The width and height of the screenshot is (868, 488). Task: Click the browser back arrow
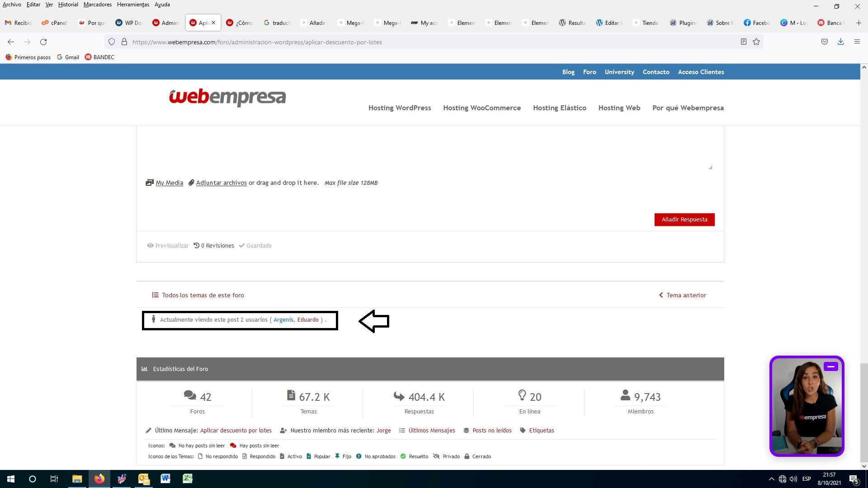pos(11,42)
